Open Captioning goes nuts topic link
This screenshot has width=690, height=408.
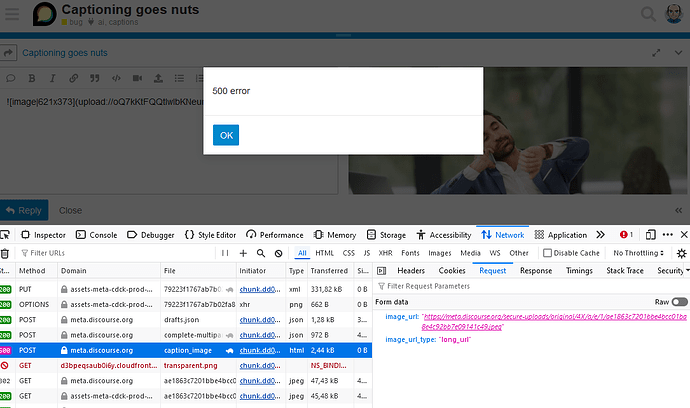point(65,53)
